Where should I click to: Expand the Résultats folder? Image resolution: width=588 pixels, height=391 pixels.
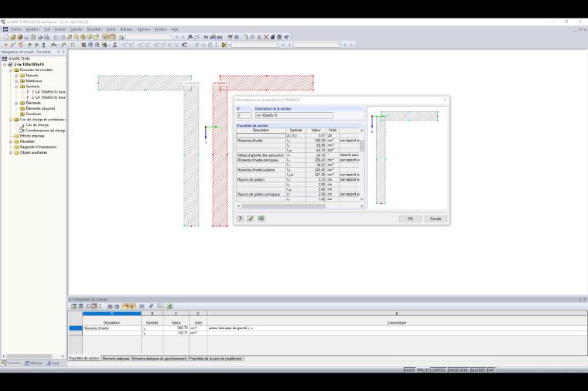coord(11,141)
